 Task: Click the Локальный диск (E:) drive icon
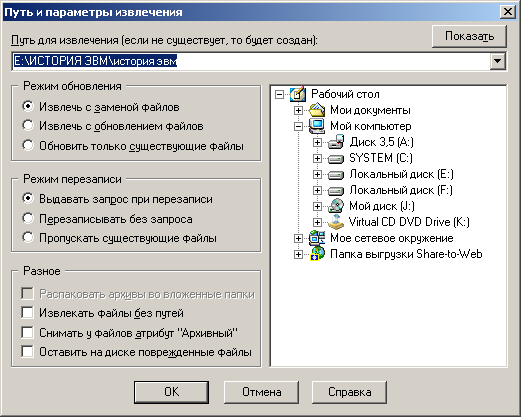pos(336,175)
